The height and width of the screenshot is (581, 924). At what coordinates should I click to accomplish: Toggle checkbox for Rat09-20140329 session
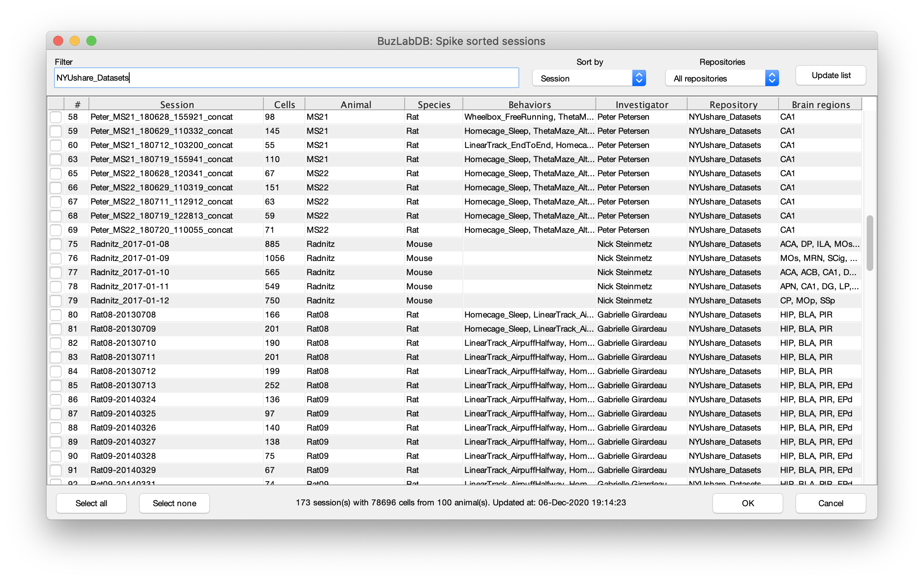click(56, 470)
